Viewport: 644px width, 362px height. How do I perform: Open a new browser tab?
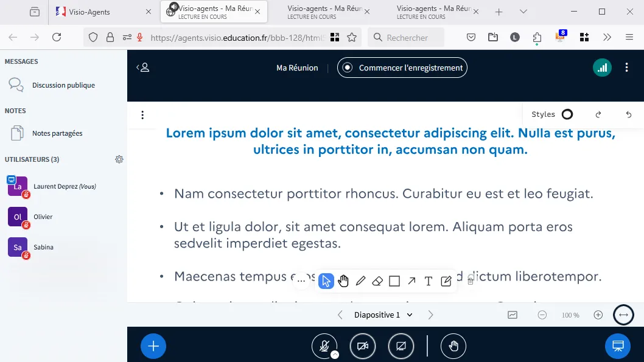[x=499, y=12]
